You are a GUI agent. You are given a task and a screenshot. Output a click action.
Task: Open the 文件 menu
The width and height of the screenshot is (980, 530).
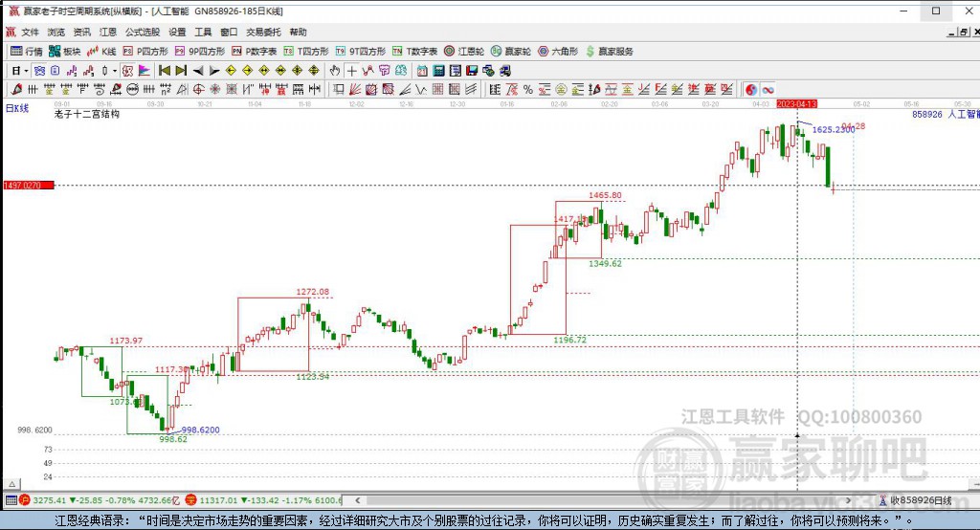click(30, 32)
